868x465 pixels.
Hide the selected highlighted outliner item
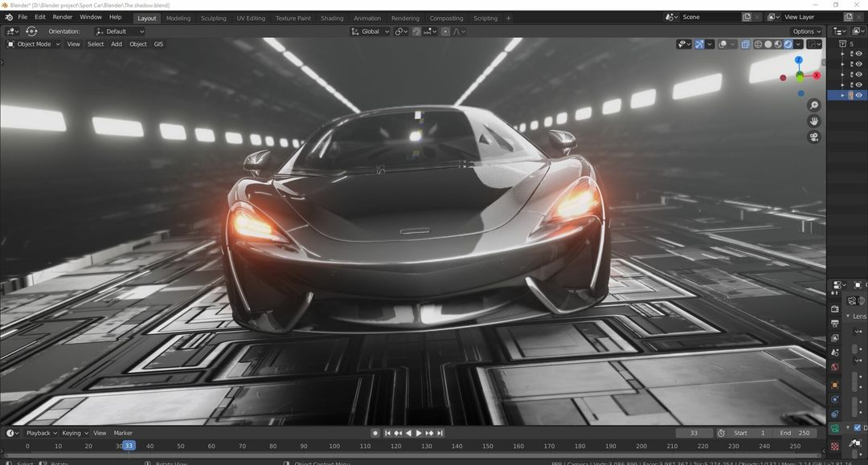pos(858,95)
